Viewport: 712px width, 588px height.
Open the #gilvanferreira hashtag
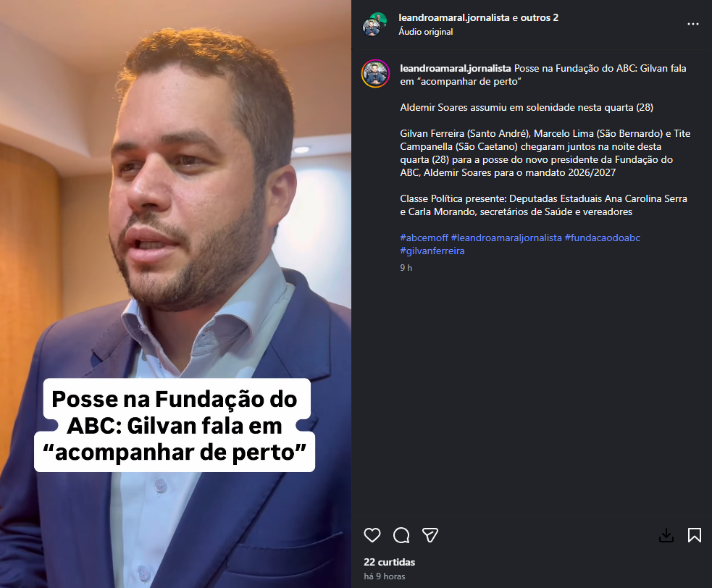pyautogui.click(x=432, y=251)
